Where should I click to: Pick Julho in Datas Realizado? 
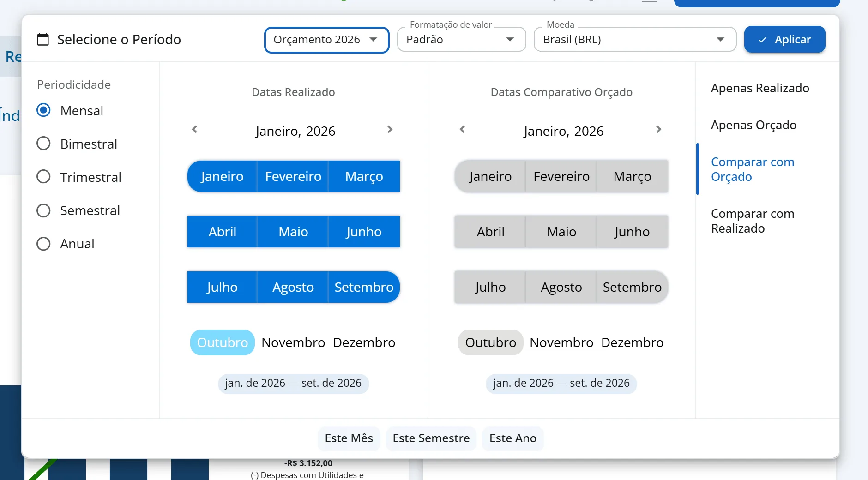[x=222, y=287]
